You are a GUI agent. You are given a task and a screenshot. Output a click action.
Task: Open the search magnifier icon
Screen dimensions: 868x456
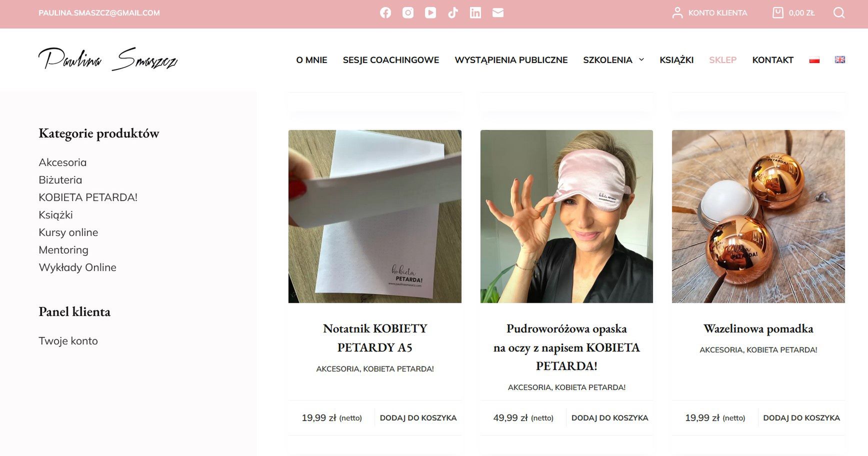pos(839,13)
